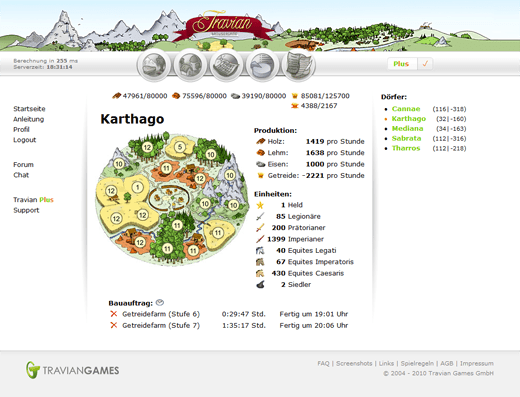Open the map navigation icon

tap(226, 65)
